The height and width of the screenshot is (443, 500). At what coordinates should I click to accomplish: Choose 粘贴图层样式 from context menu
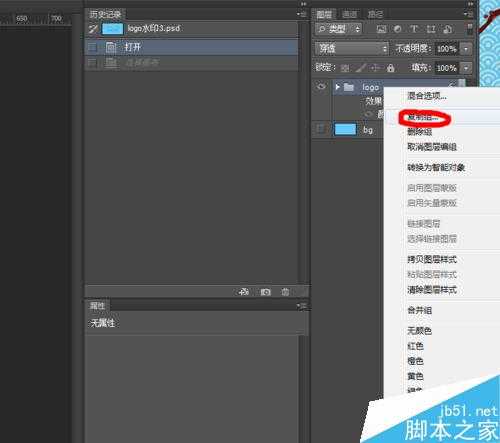point(432,275)
